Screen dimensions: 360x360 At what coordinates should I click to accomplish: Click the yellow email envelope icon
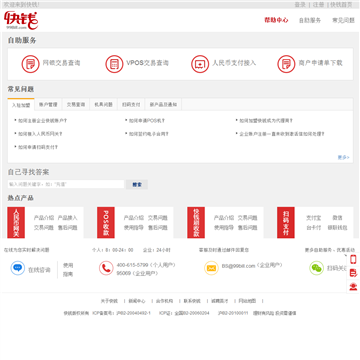211,268
